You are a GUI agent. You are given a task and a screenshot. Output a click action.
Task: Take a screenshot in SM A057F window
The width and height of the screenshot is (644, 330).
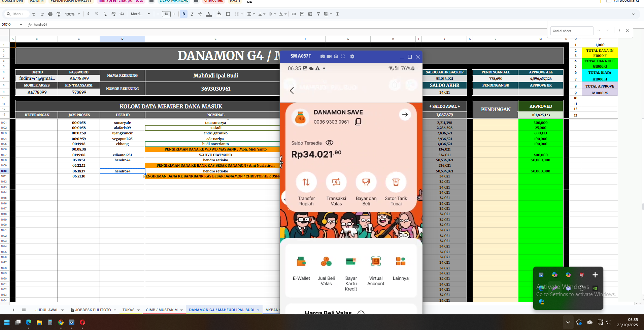(x=323, y=57)
